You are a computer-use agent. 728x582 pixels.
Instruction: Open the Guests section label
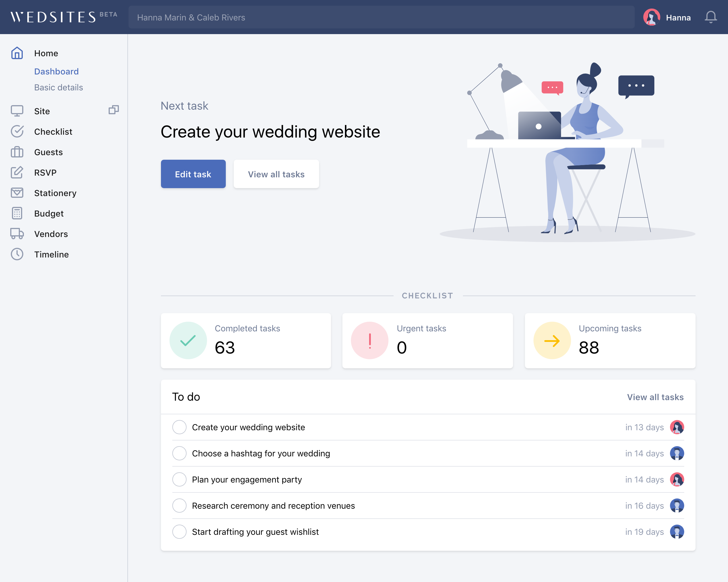click(x=48, y=152)
